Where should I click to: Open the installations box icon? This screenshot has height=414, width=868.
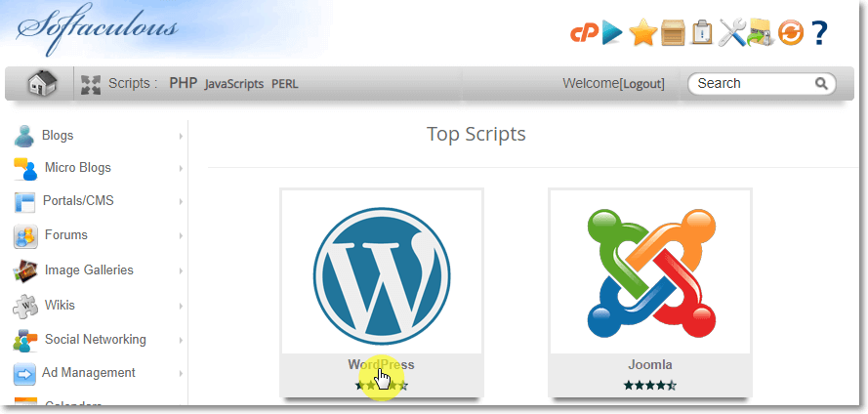(x=673, y=32)
